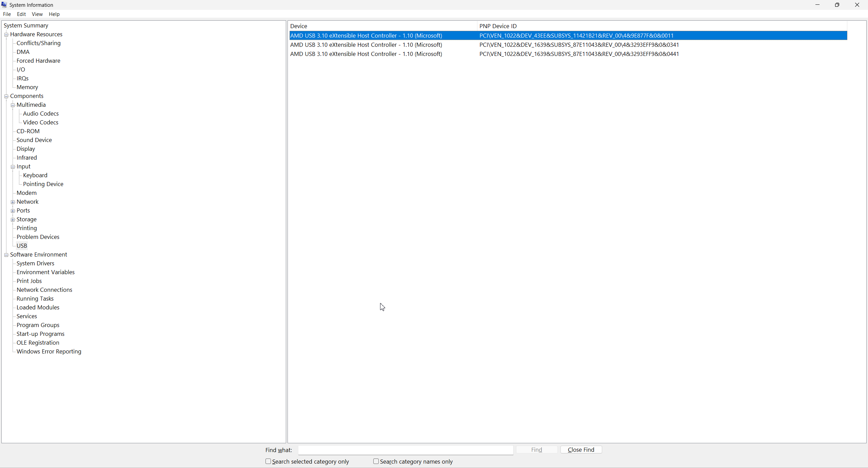868x468 pixels.
Task: Select Problem Devices in the tree
Action: coord(38,237)
